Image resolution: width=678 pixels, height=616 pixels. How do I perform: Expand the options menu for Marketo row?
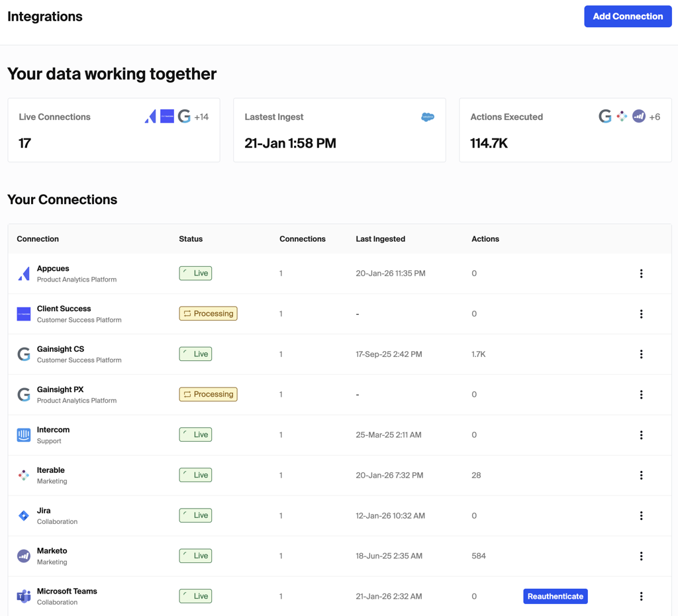[641, 556]
